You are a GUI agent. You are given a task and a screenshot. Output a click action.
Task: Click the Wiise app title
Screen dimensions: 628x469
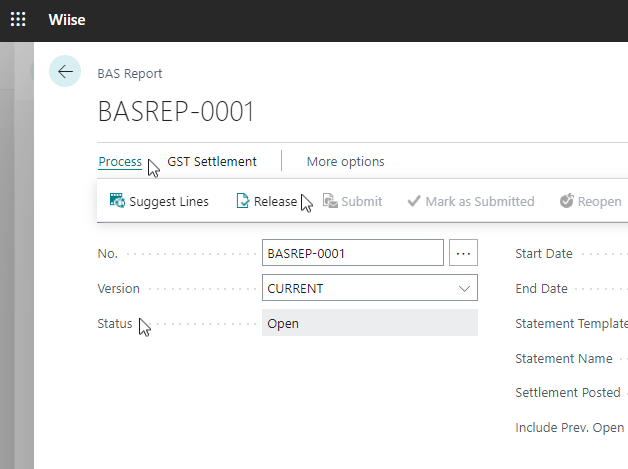[69, 20]
